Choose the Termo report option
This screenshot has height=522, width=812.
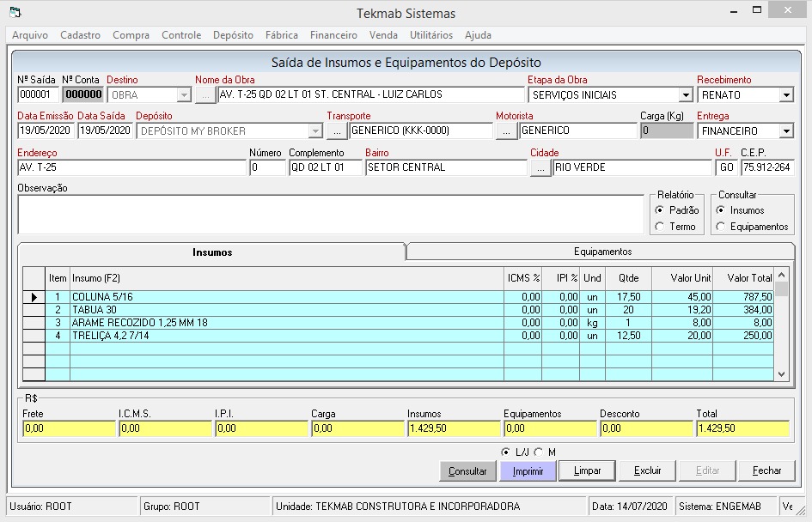(660, 227)
